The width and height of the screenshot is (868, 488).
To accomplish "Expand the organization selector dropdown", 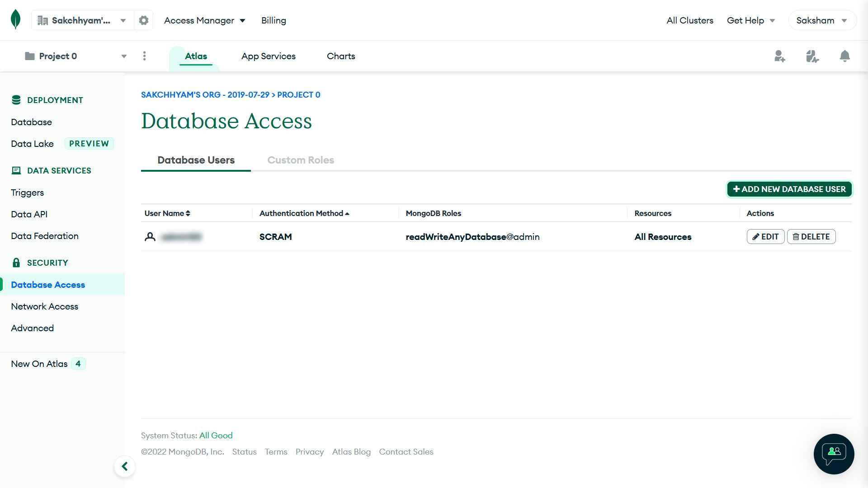I will (83, 20).
